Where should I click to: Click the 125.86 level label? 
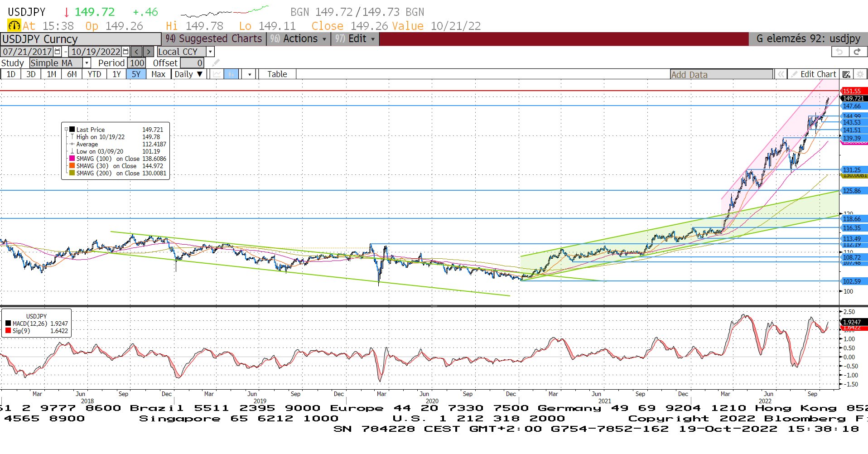coord(854,191)
